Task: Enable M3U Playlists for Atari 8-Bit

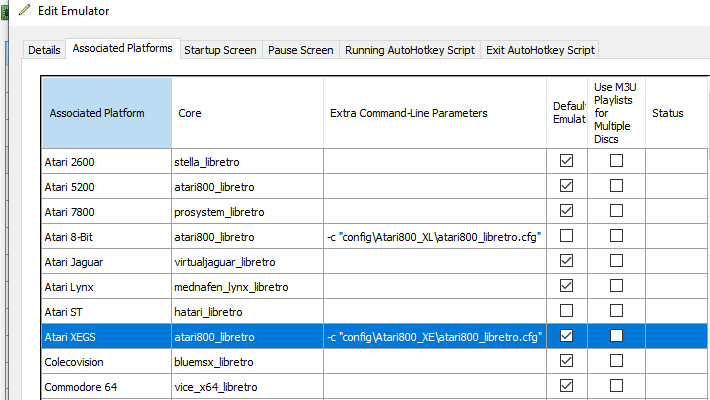Action: tap(616, 236)
